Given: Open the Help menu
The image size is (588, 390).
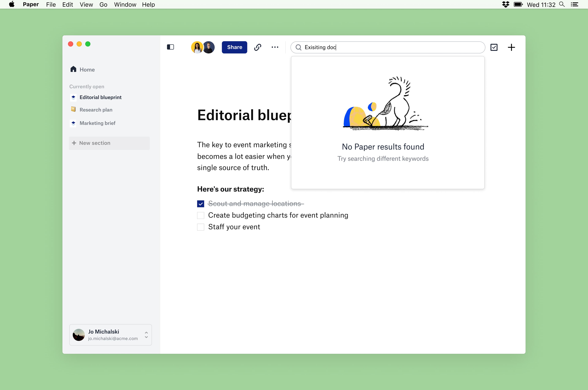Looking at the screenshot, I should click(x=149, y=4).
